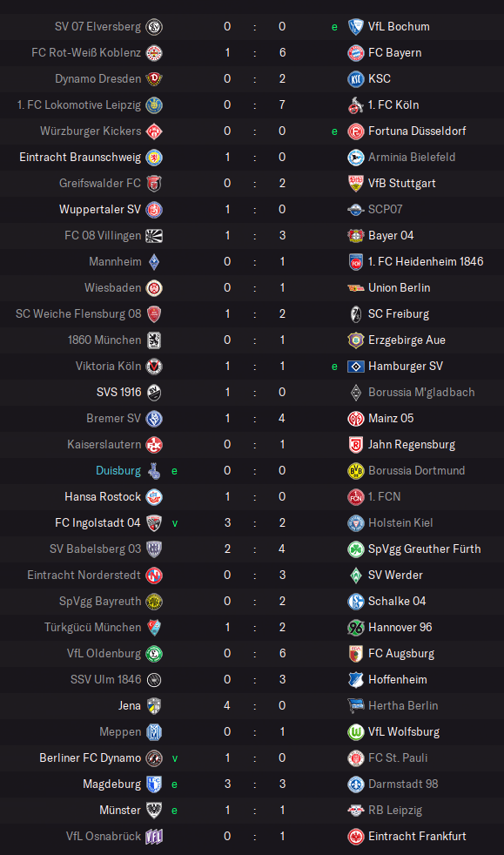Click the Dynamo Dresden club badge

tap(154, 79)
